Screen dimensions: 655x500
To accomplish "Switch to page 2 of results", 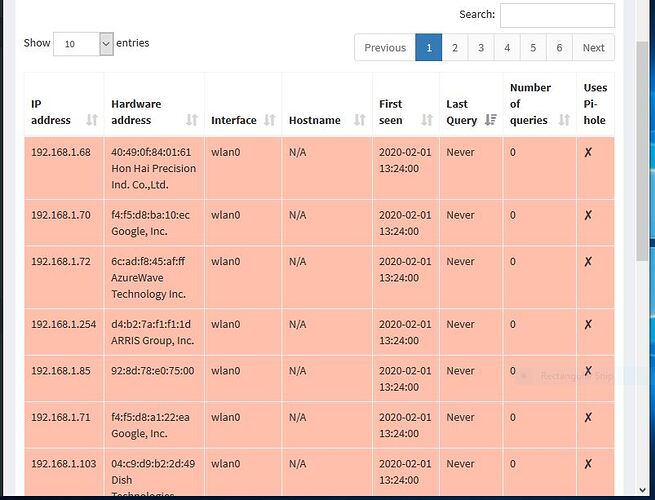I will tap(455, 48).
